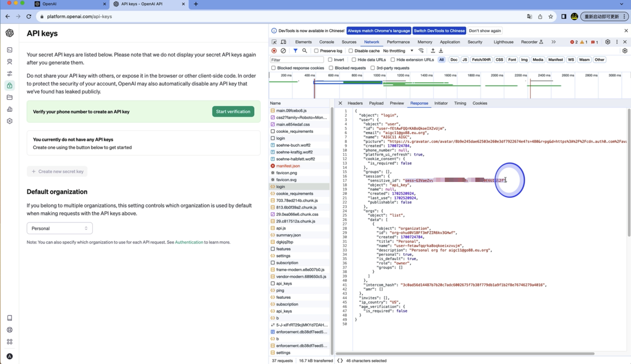The width and height of the screenshot is (631, 364).
Task: Click the OpenAI logo in the sidebar
Action: pyautogui.click(x=10, y=33)
